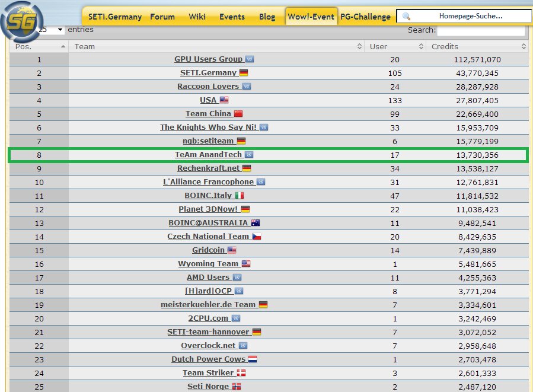Viewport: 533px width, 392px height.
Task: Sort table by the Pos. column
Action: click(x=39, y=47)
